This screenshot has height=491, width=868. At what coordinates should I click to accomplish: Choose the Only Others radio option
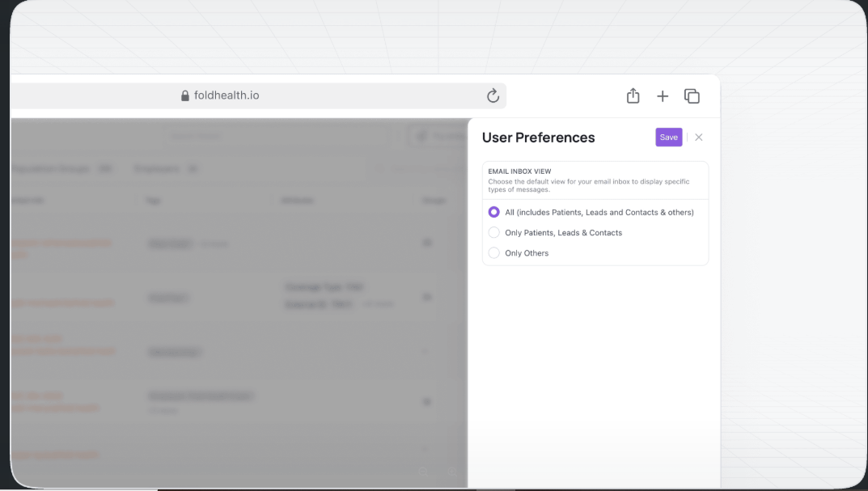493,253
